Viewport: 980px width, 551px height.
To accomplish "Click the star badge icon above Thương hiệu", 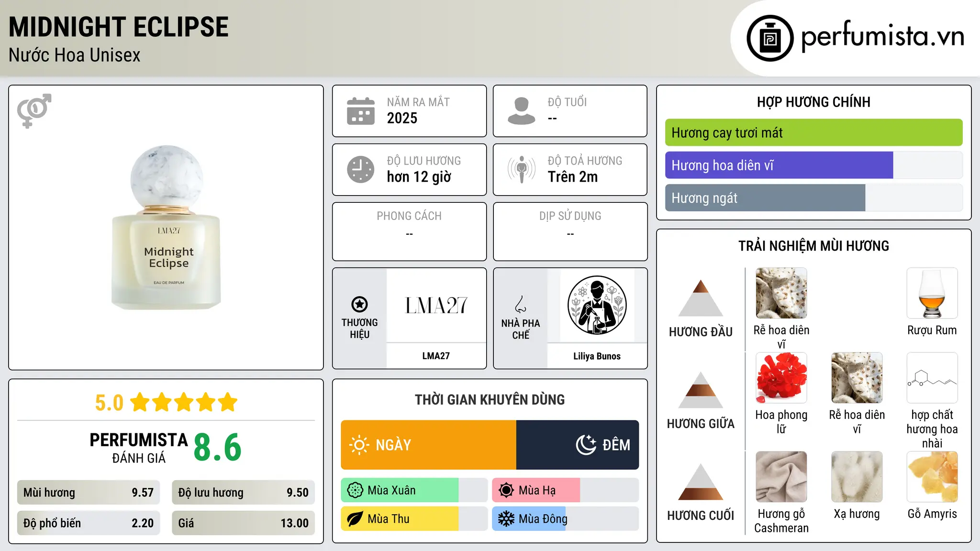I will 359,304.
